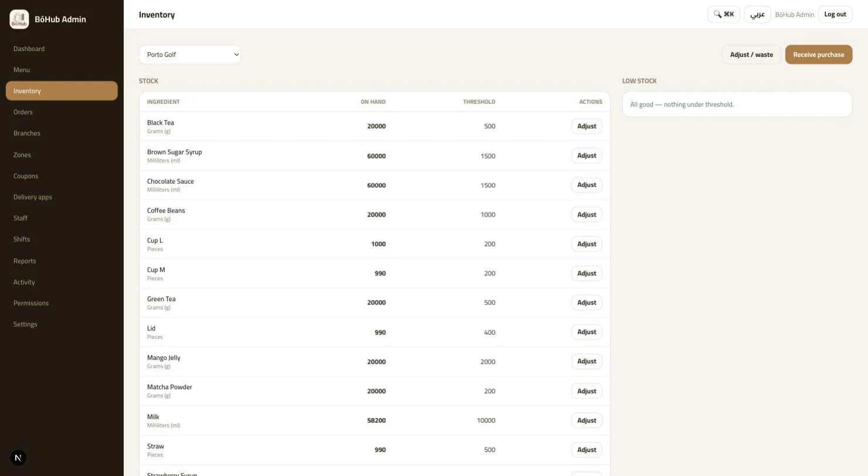
Task: Click Lid threshold value 400
Action: [x=490, y=333]
